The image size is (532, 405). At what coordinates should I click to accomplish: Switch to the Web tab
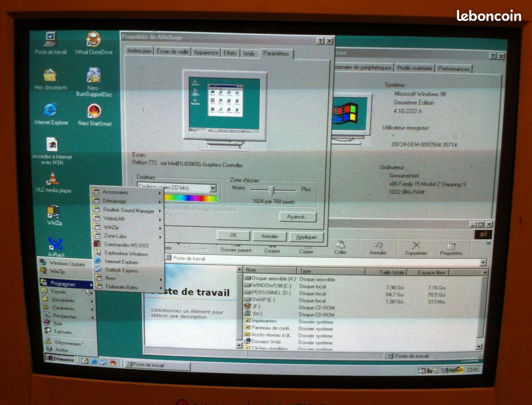coord(249,54)
